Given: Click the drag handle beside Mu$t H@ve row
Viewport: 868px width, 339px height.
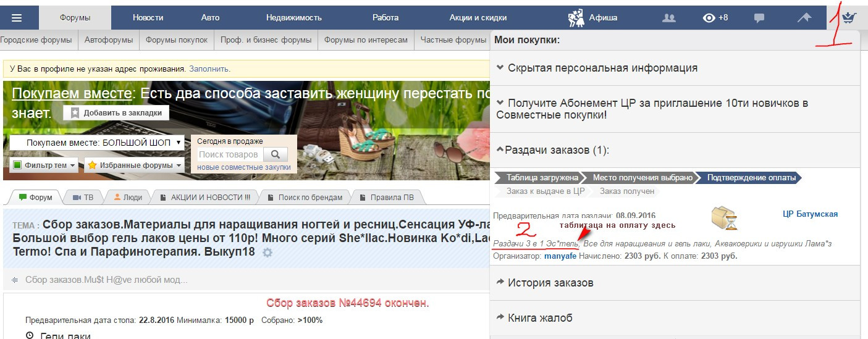Looking at the screenshot, I should 16,280.
